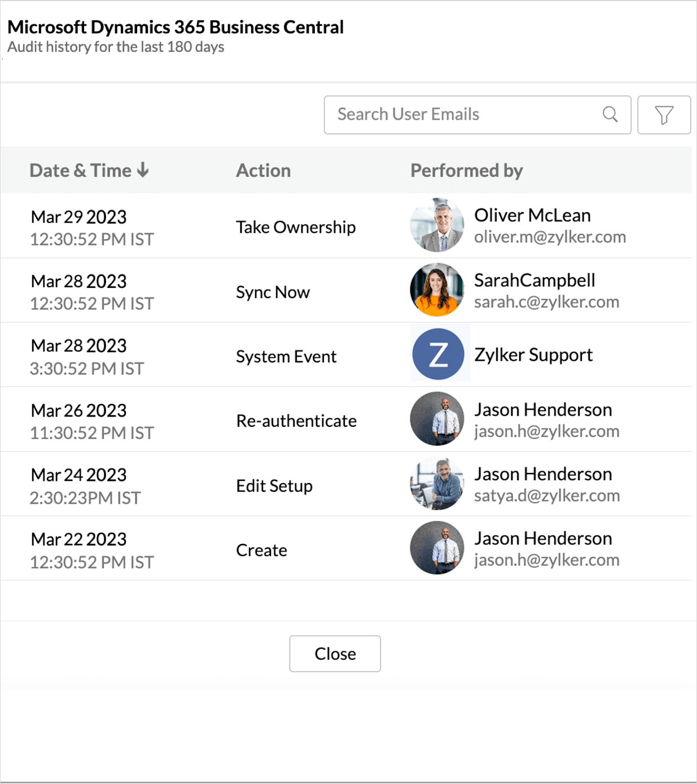Click the Performed by column header
The image size is (697, 784).
click(x=466, y=170)
